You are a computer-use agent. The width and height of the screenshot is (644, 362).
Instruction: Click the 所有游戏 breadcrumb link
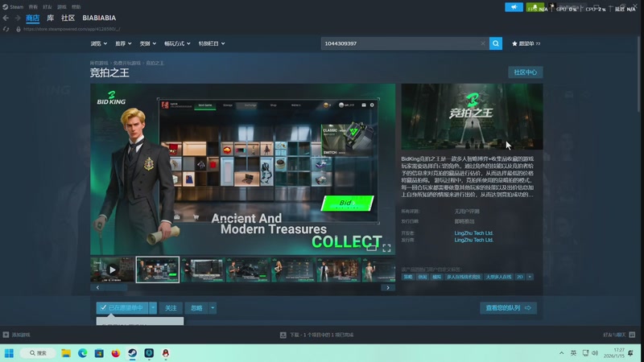[x=99, y=63]
